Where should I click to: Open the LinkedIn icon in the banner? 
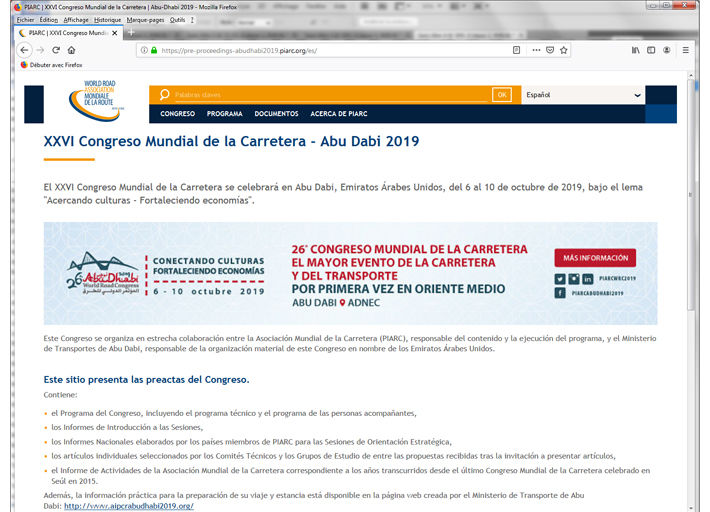(x=587, y=279)
